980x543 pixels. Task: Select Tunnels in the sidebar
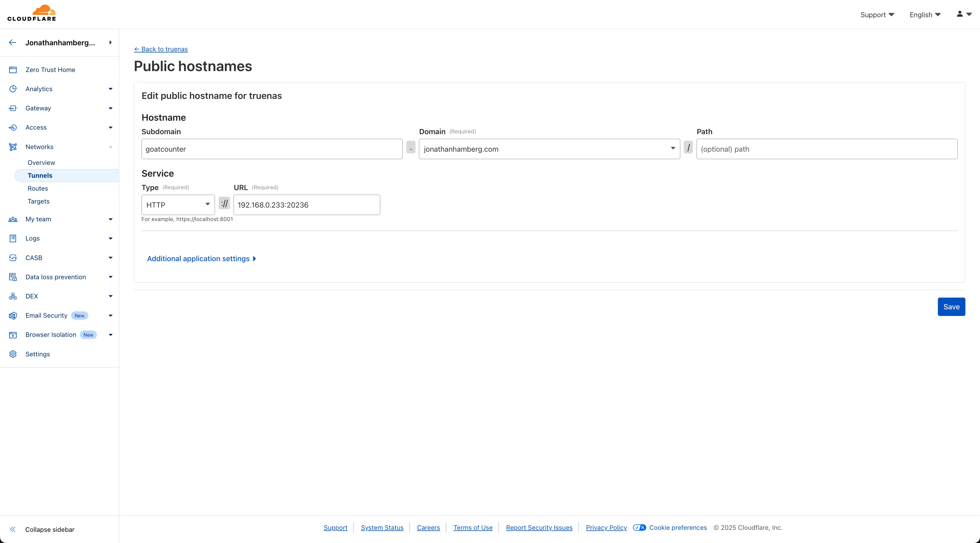click(67, 175)
